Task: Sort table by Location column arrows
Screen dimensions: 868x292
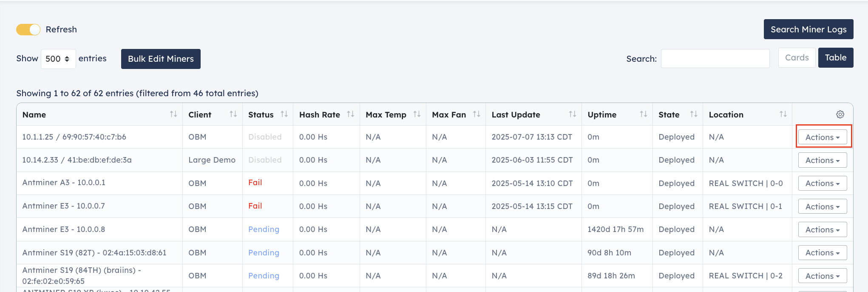Action: pos(783,114)
